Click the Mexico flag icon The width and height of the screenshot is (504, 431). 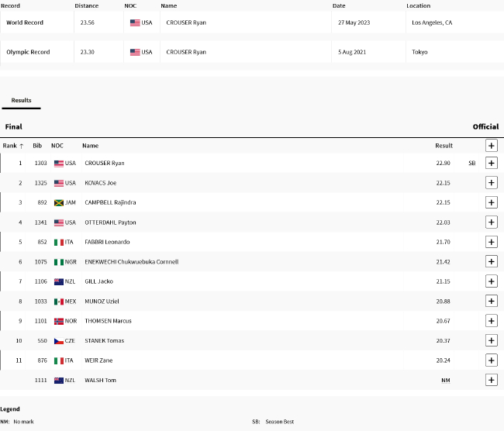(x=58, y=302)
